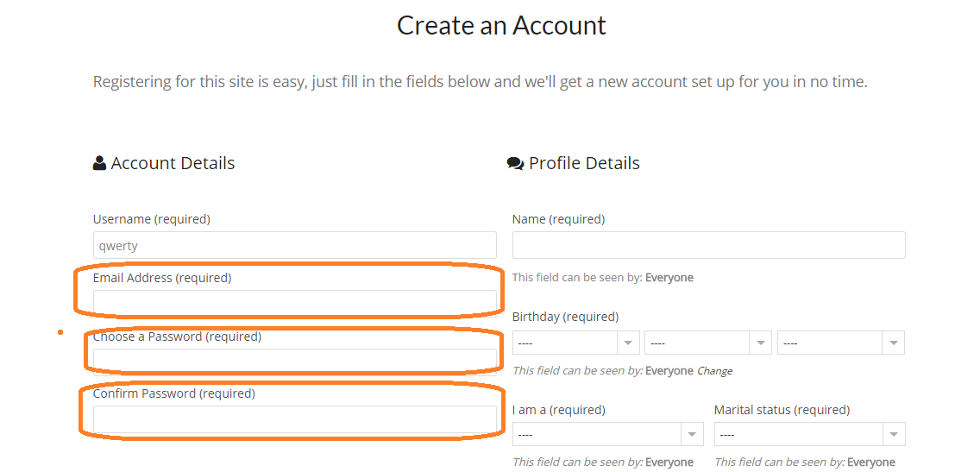Click the "Username (required)" label
980x472 pixels.
point(151,219)
